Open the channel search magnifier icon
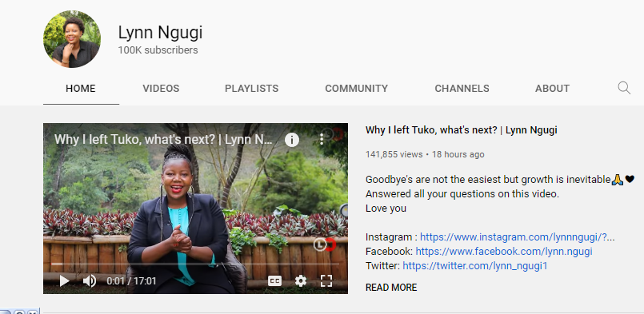The width and height of the screenshot is (644, 314). tap(624, 88)
